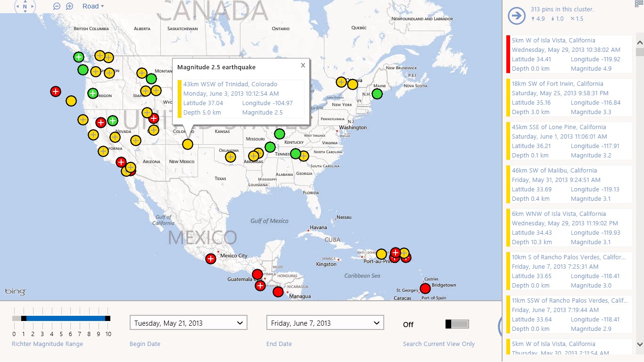Click the zoom out magnifier icon
The height and width of the screenshot is (362, 644).
[x=57, y=6]
